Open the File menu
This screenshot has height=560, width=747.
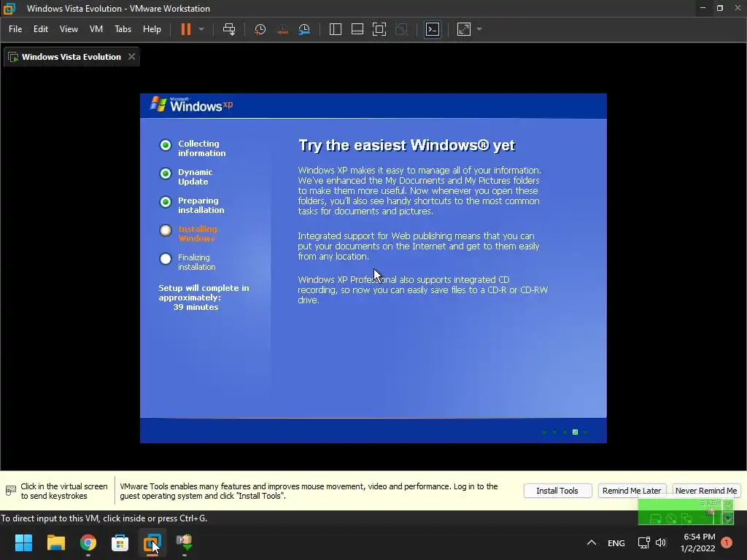(x=15, y=29)
